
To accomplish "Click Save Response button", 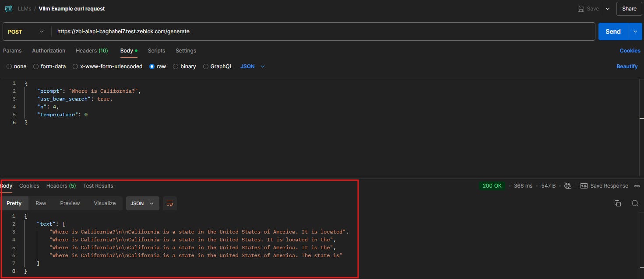I will [604, 186].
